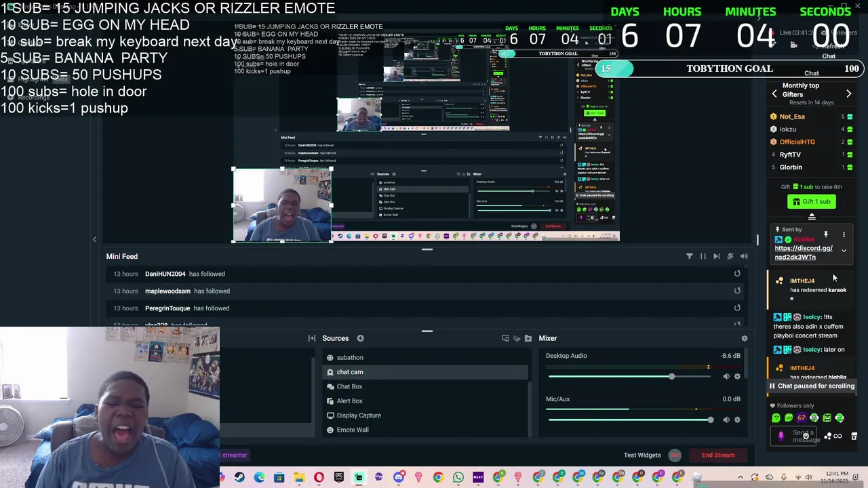Select the Emote Wall source
This screenshot has height=488, width=868.
425,430
